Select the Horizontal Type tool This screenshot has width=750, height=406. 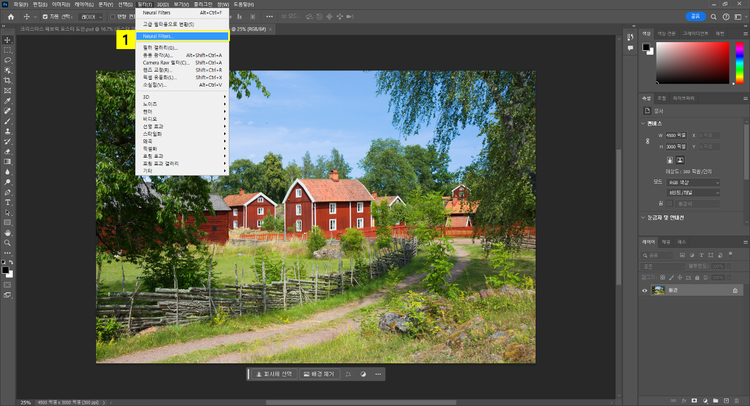click(x=7, y=202)
